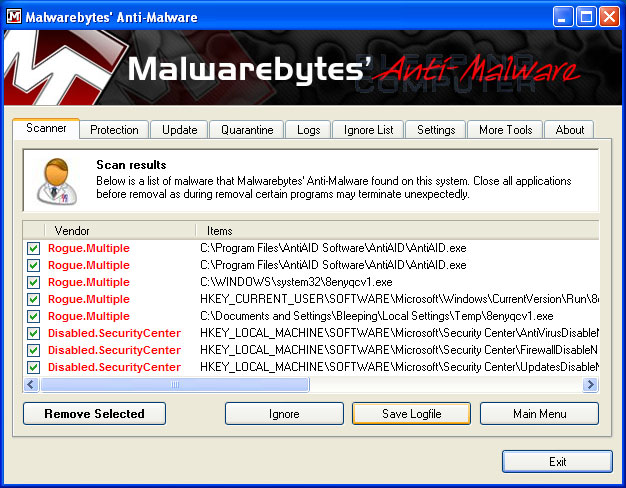This screenshot has height=488, width=626.
Task: Click the Exit button
Action: 557,462
